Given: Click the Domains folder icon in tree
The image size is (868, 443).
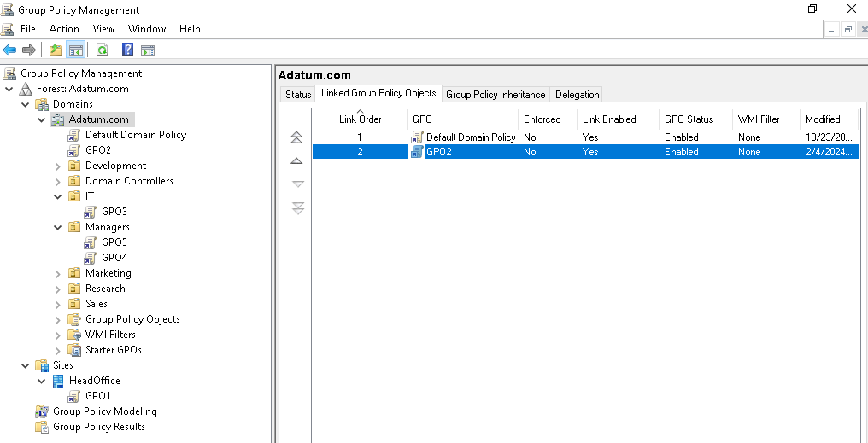Looking at the screenshot, I should [x=42, y=104].
